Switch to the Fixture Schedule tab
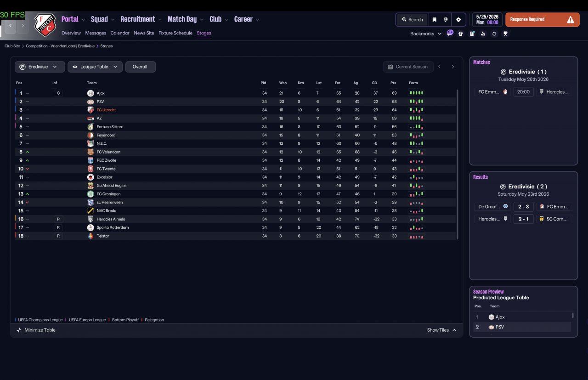The height and width of the screenshot is (380, 588). tap(175, 33)
